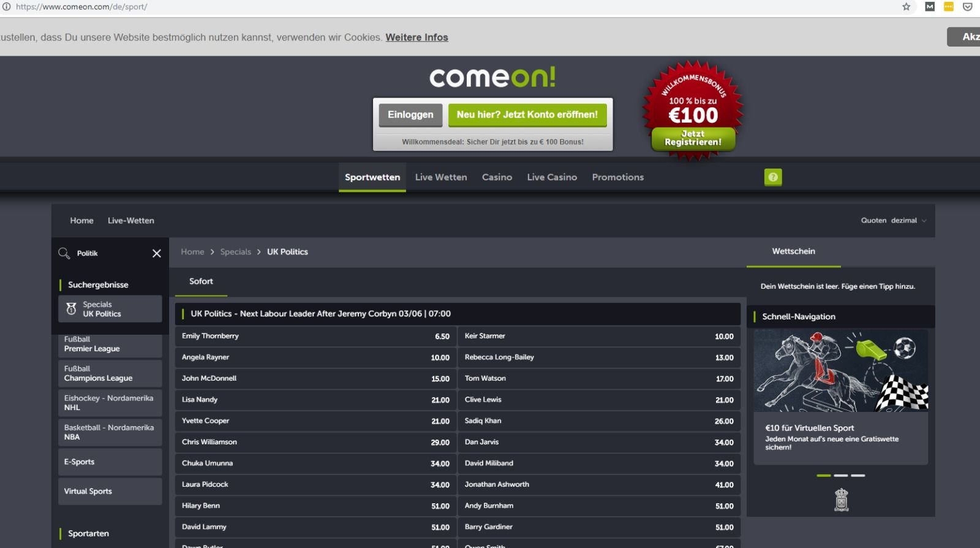The height and width of the screenshot is (548, 980).
Task: Clear the Politik search with X icon
Action: [x=157, y=253]
